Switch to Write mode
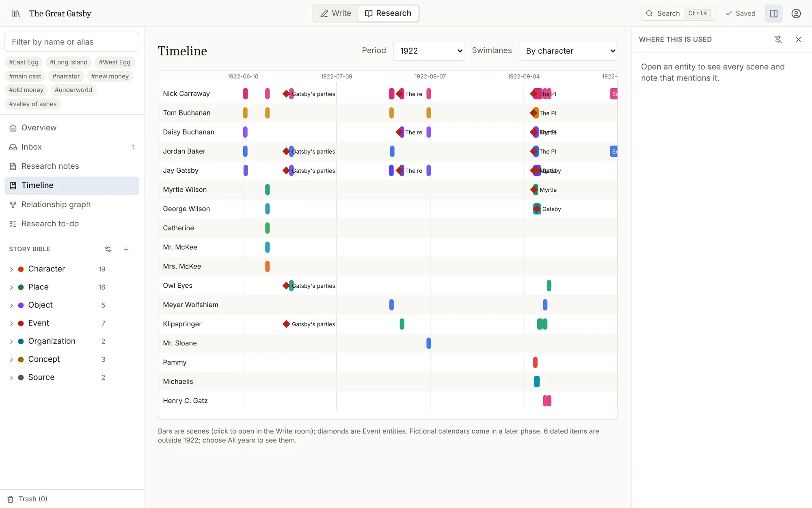This screenshot has height=508, width=812. (x=335, y=13)
